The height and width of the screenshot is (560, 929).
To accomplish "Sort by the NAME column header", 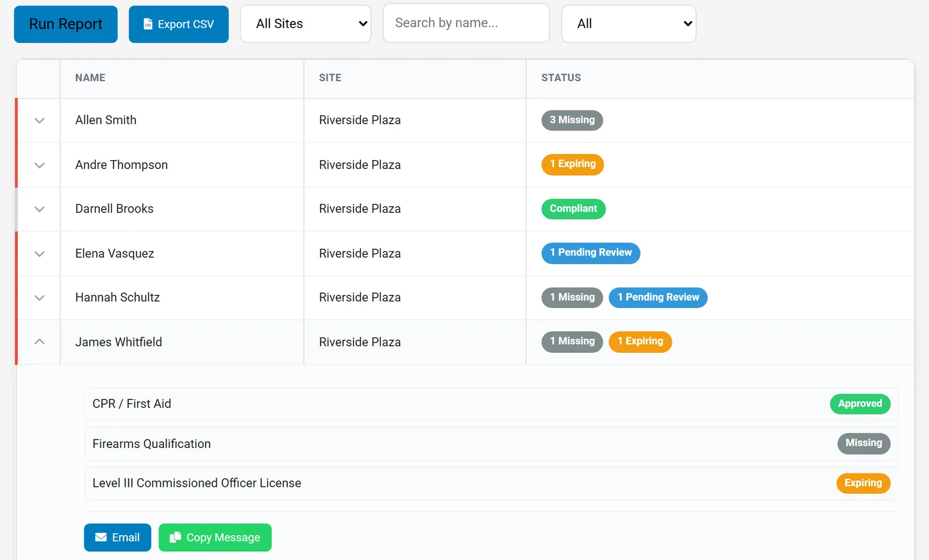I will pyautogui.click(x=90, y=78).
